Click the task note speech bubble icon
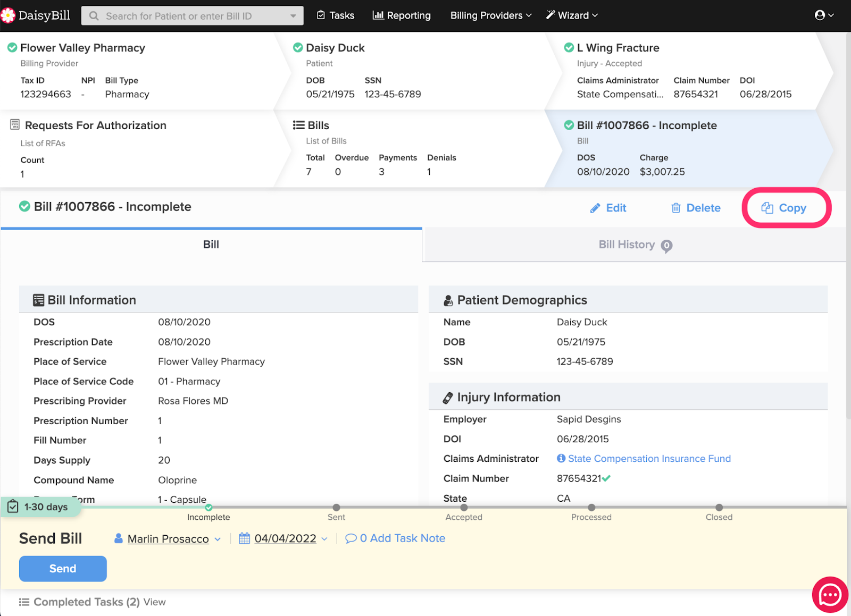The width and height of the screenshot is (851, 616). coord(351,538)
